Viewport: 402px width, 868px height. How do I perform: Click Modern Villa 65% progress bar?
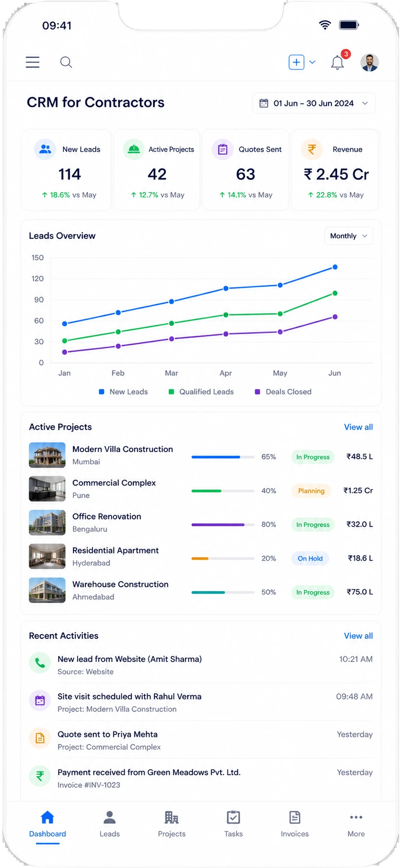(x=223, y=457)
